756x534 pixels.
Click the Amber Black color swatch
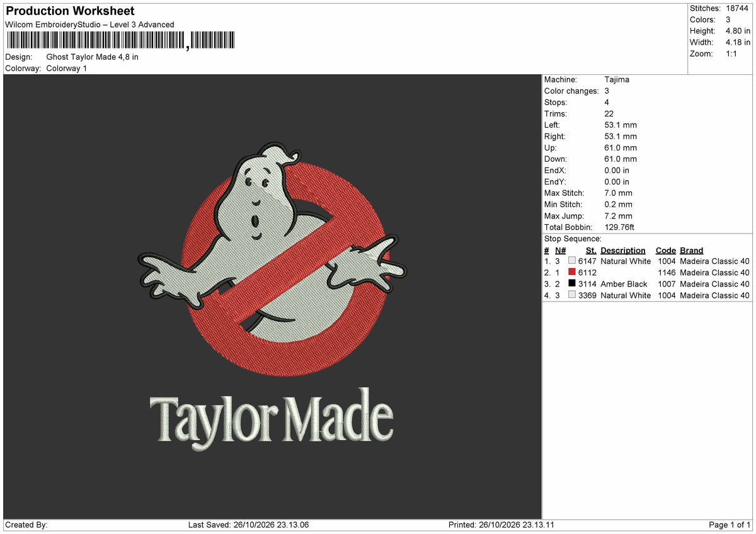[x=572, y=283]
